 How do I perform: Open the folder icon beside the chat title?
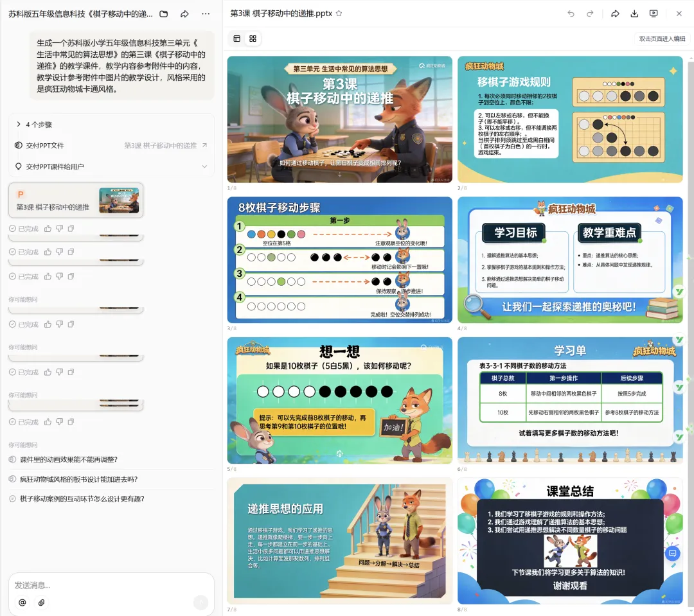[x=164, y=13]
